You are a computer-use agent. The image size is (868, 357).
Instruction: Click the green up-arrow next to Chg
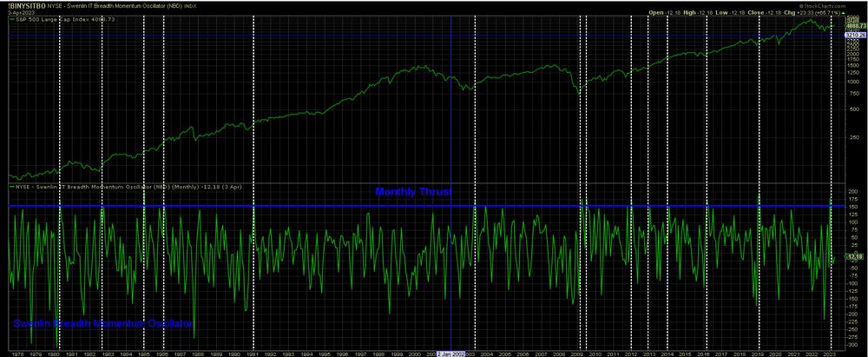(x=842, y=11)
